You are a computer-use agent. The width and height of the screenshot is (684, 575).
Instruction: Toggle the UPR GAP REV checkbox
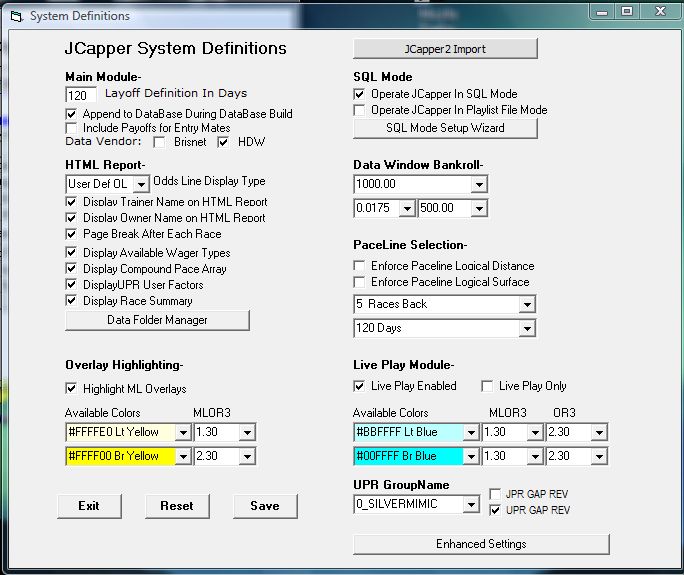coord(495,510)
